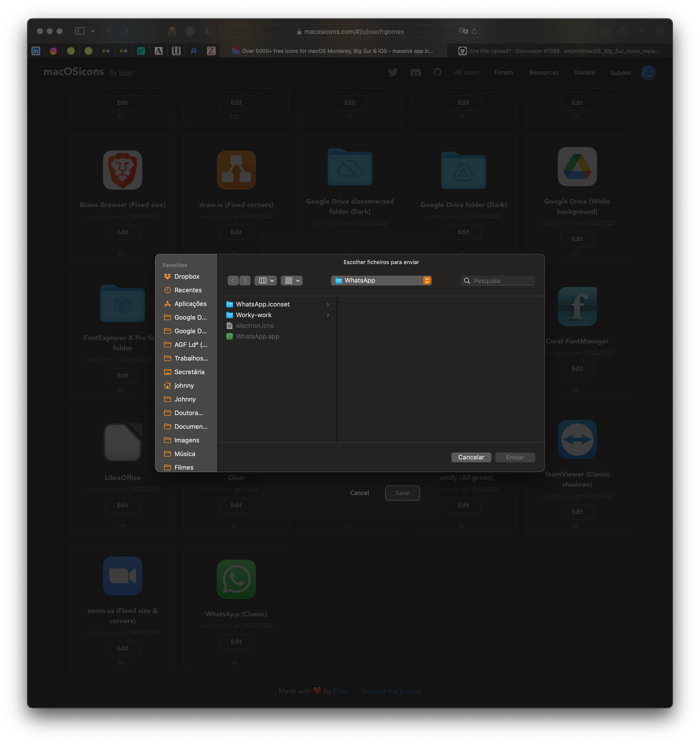Open the All Icons navigation item
This screenshot has width=700, height=744.
(466, 72)
